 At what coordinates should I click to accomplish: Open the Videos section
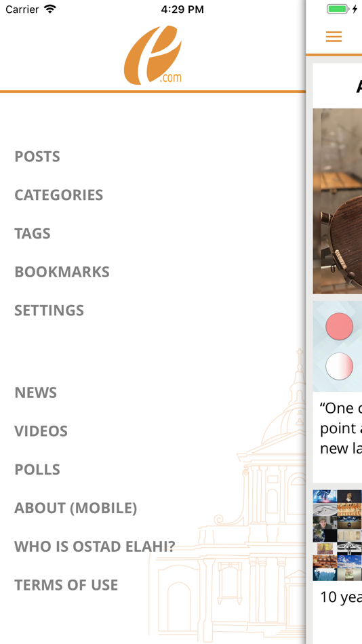tap(41, 431)
